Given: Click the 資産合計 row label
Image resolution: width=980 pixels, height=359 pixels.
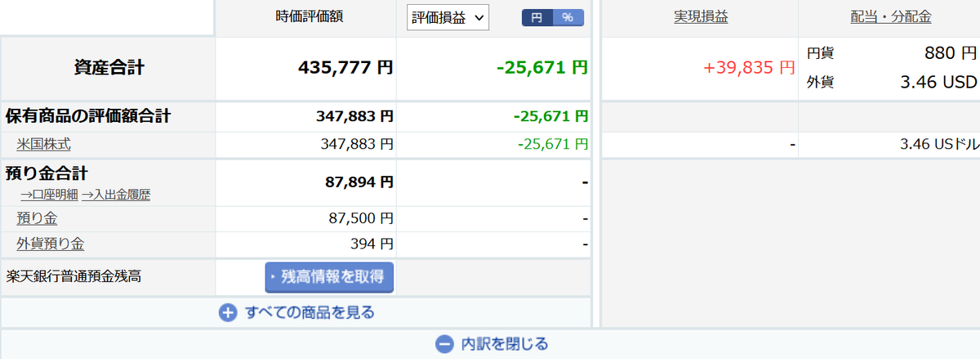Looking at the screenshot, I should (109, 68).
